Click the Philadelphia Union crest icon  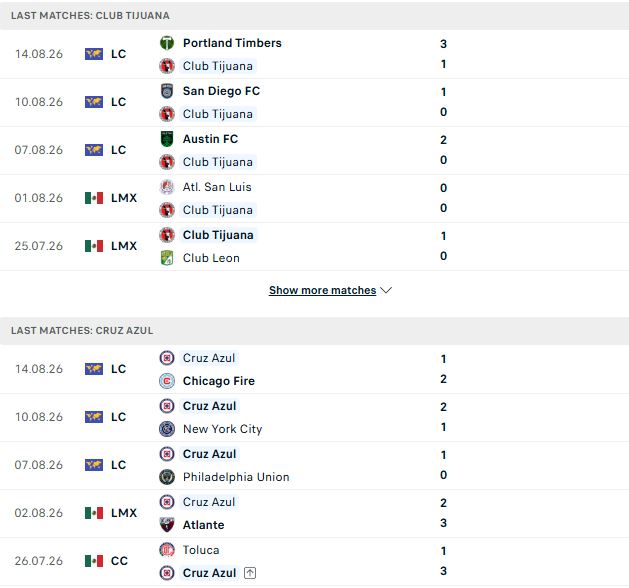click(167, 477)
